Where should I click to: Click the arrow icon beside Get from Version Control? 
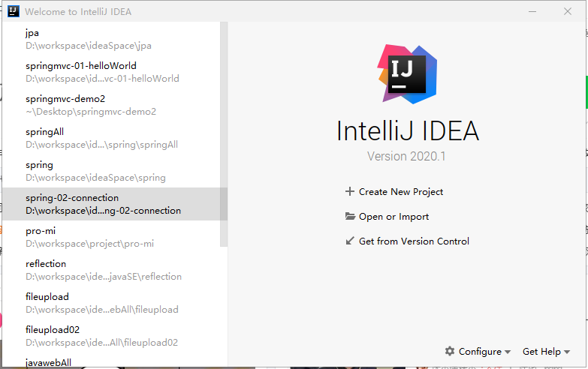tap(349, 241)
